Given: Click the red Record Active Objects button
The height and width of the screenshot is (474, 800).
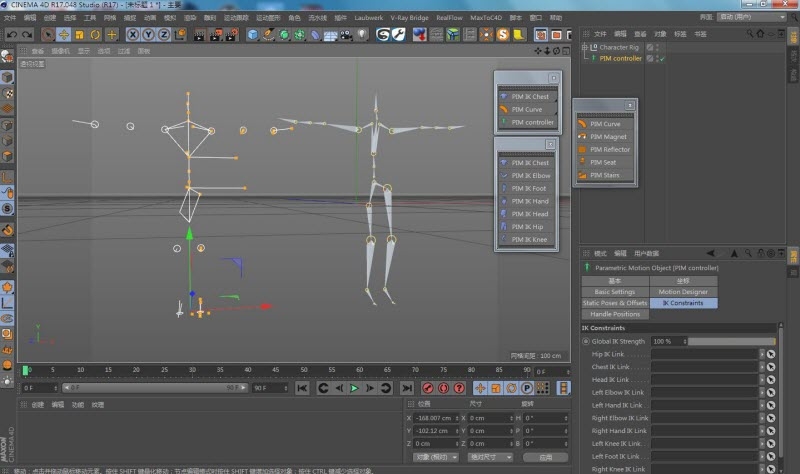Looking at the screenshot, I should click(x=427, y=388).
